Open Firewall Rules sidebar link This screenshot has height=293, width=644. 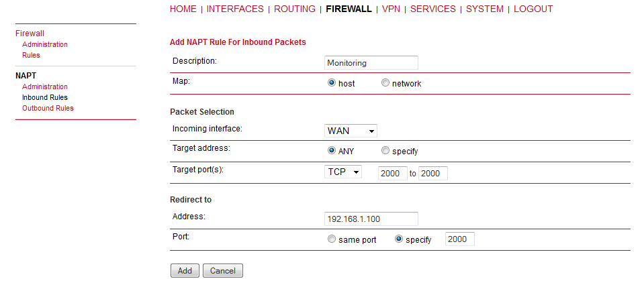[x=31, y=55]
